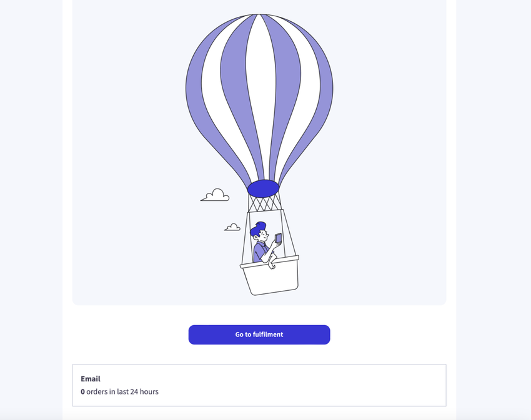Click the center white stripe of the balloon

click(x=260, y=85)
